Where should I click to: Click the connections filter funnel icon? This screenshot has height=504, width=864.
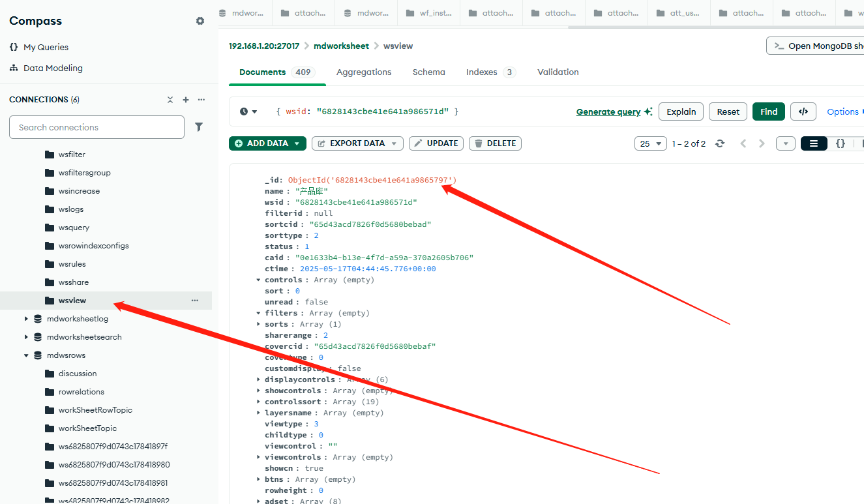coord(199,127)
